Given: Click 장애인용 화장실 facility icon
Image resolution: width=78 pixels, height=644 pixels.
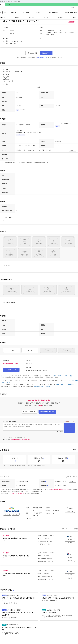Looking at the screenshot, I should coord(48,290).
